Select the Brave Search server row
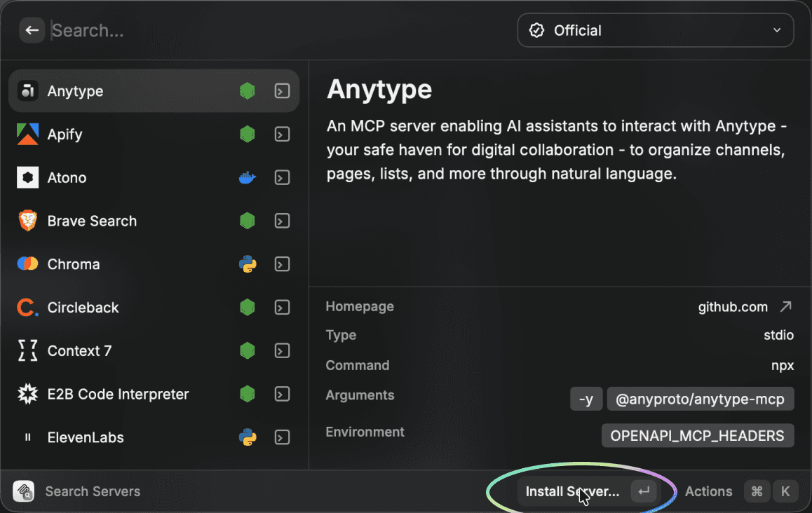 coord(154,221)
